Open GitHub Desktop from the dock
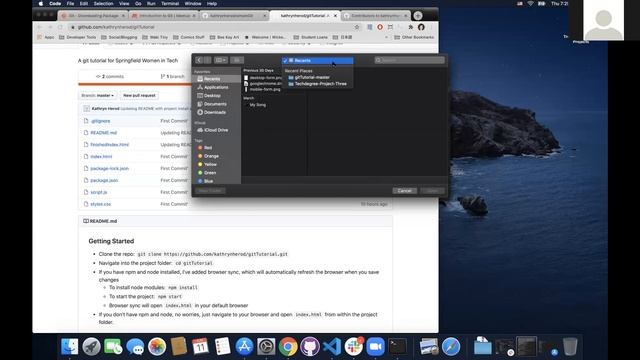 [x=310, y=347]
